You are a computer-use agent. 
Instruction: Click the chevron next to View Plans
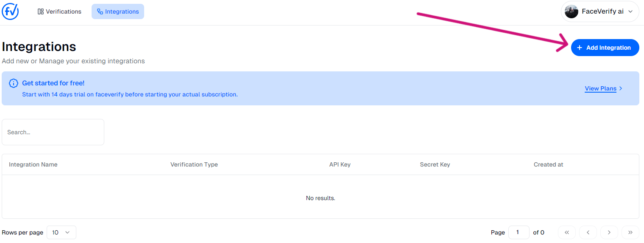tap(621, 88)
